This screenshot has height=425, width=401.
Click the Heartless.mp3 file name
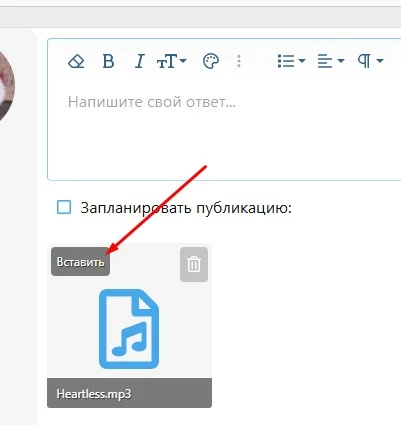[94, 394]
